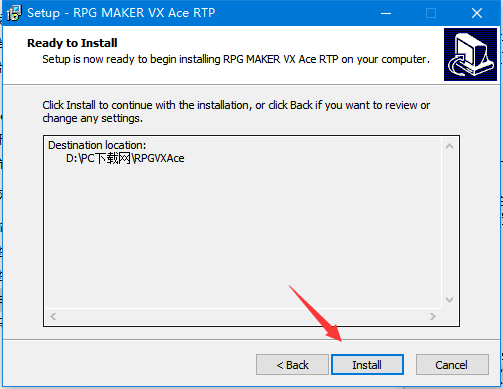
Task: Click the up arrow of summary box scrollbar
Action: tap(449, 146)
